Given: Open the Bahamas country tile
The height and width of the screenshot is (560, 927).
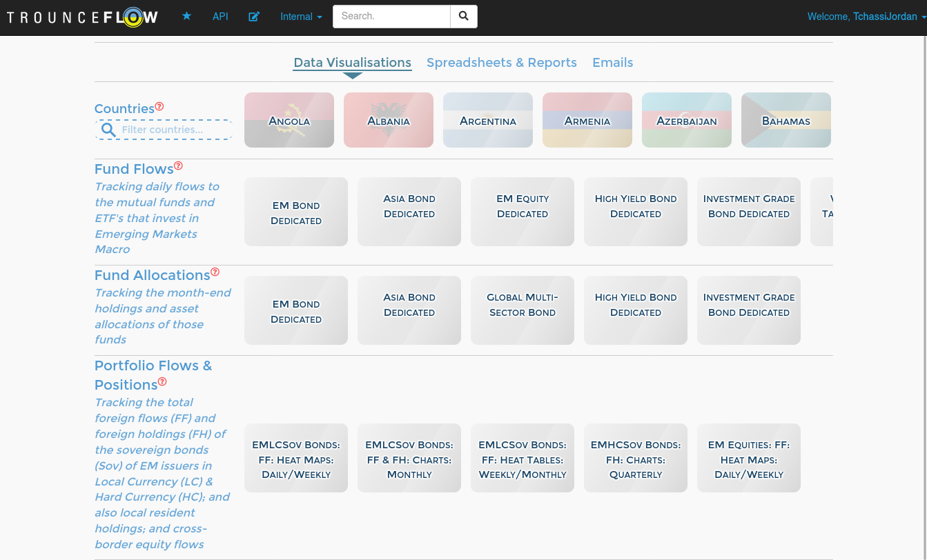Looking at the screenshot, I should point(785,120).
